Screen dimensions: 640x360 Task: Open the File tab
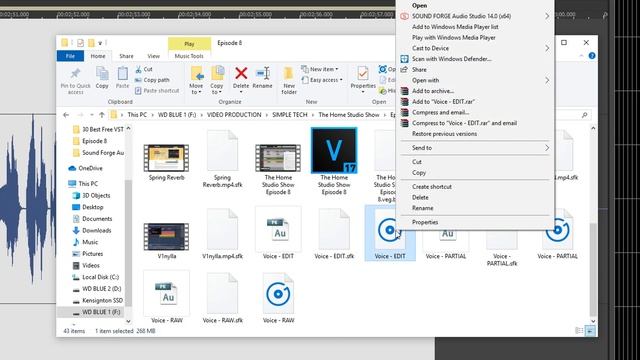coord(70,56)
